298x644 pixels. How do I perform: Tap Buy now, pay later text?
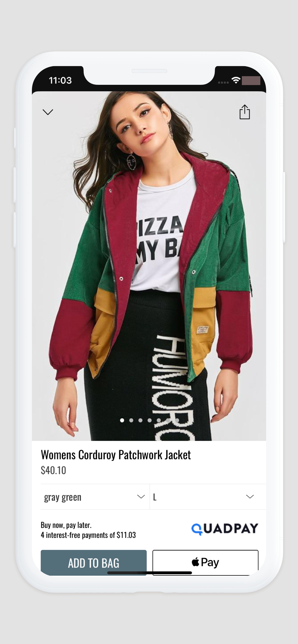tap(66, 525)
